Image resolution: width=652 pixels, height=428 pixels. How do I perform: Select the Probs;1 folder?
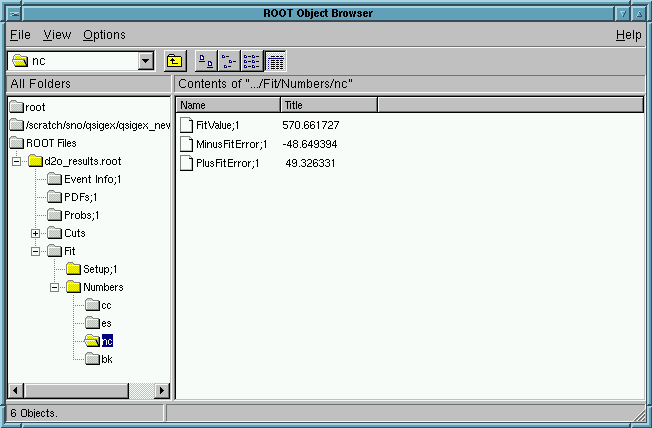click(73, 215)
